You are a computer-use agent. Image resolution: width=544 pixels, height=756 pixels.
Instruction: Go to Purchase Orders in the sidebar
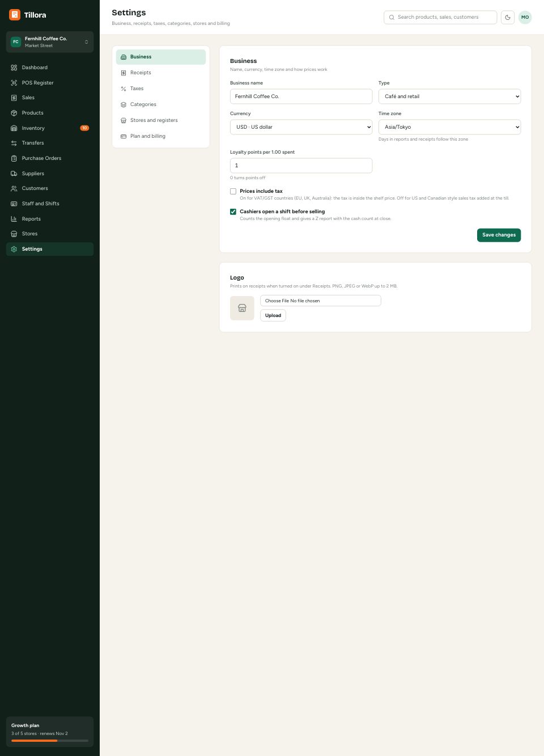coord(50,158)
